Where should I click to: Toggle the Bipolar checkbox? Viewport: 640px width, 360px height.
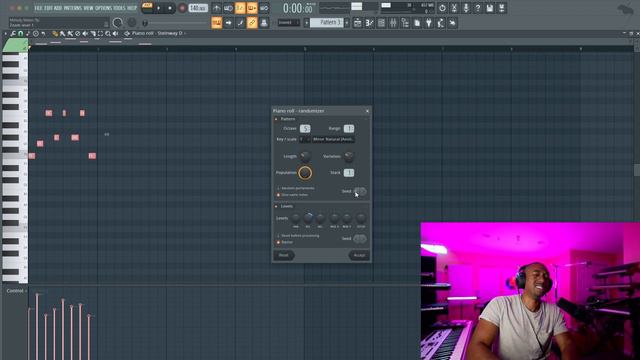(278, 242)
